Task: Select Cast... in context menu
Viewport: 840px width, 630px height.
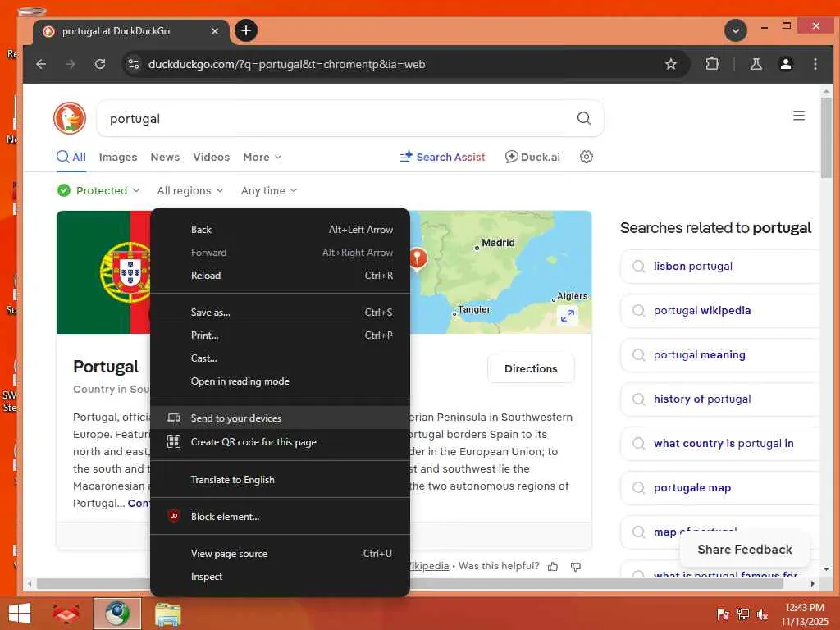Action: (x=281, y=358)
